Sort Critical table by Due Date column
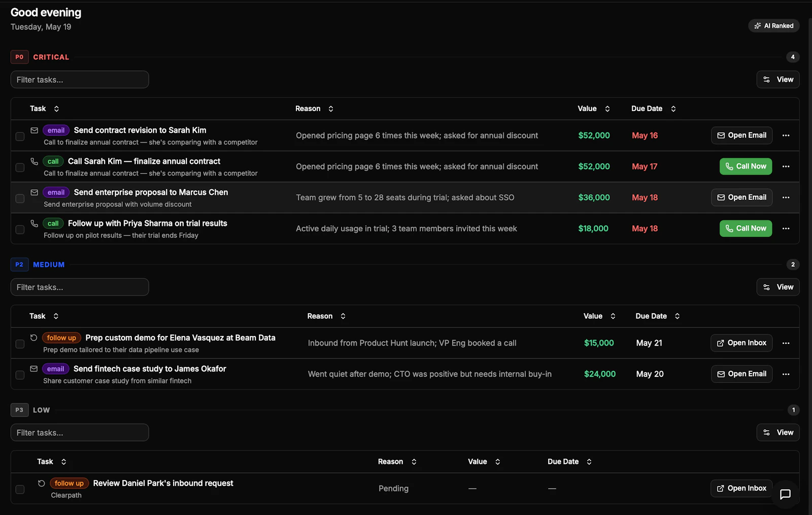This screenshot has height=515, width=812. [654, 109]
